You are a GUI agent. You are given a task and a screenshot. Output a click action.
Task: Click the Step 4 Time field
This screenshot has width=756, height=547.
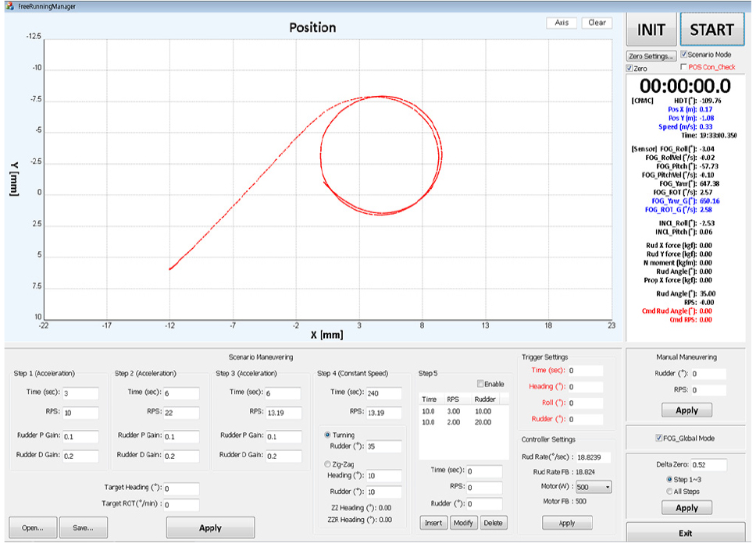pos(383,393)
